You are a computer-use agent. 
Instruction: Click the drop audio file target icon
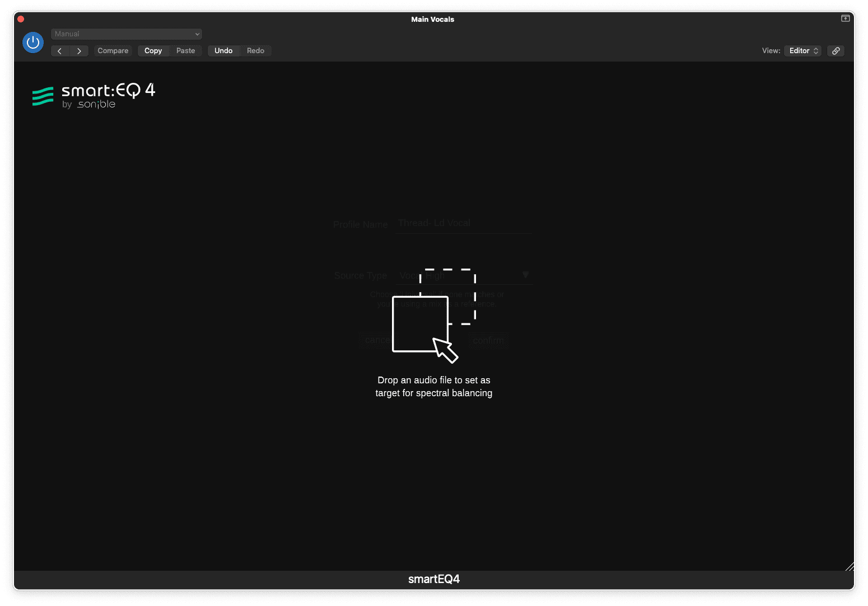pyautogui.click(x=434, y=316)
